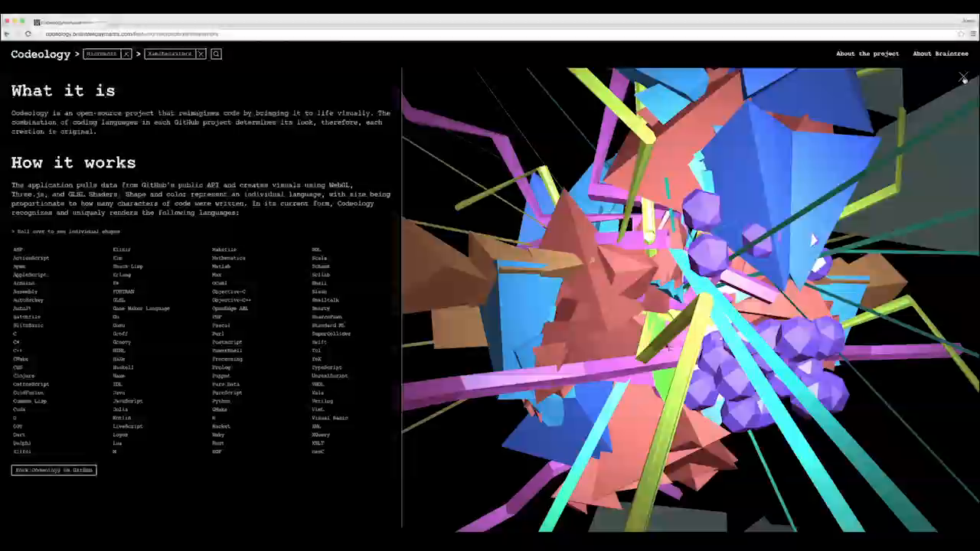Click the 'Smalltalk' language entry
This screenshot has height=551, width=980.
click(325, 300)
